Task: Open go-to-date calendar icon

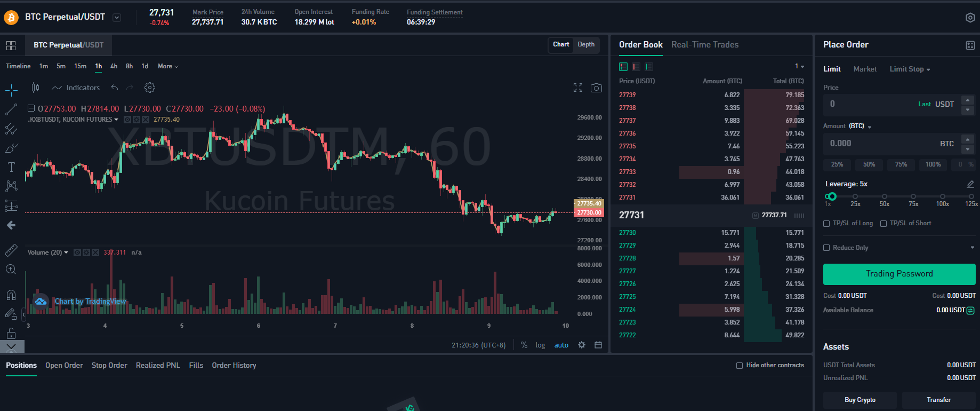Action: [x=598, y=345]
